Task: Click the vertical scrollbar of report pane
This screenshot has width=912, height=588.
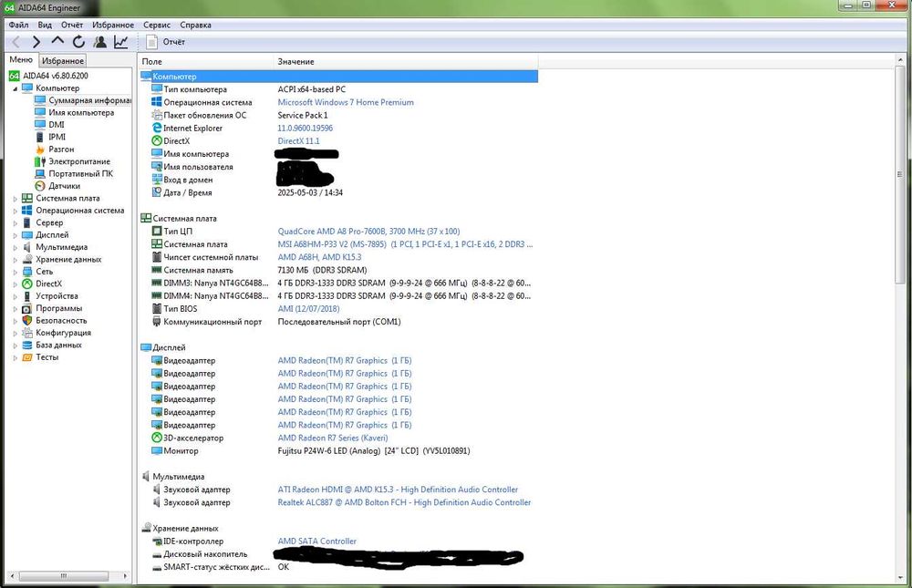Action: pos(900,174)
